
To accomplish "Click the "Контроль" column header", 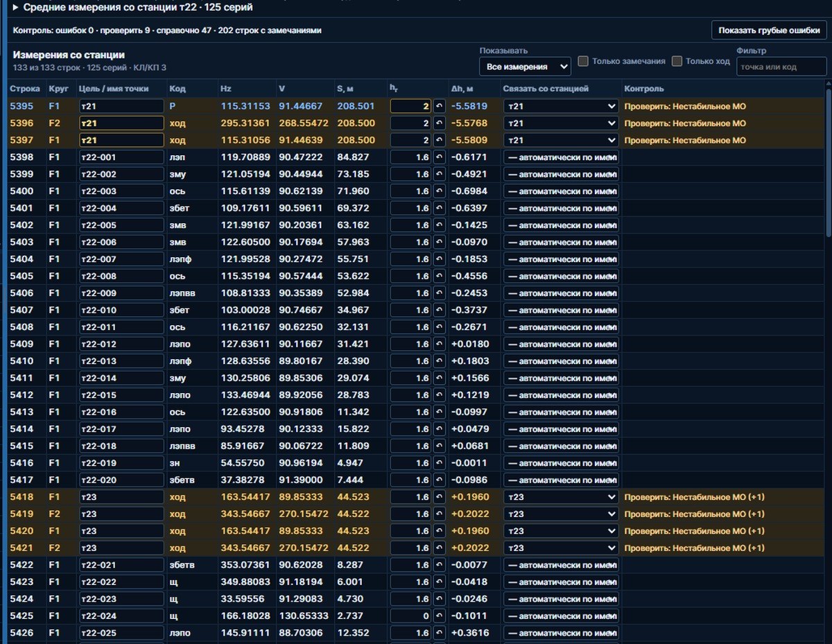I will coord(643,89).
